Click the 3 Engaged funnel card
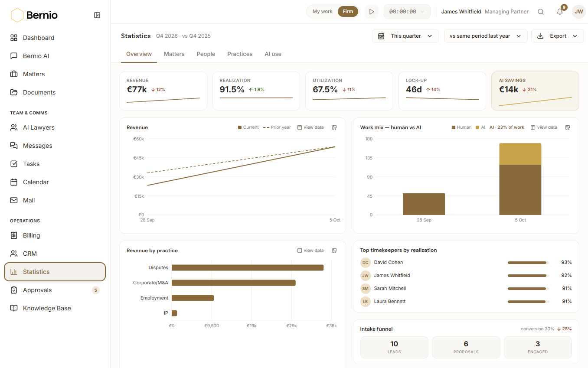Viewport: 588px width, 368px height. pos(538,347)
